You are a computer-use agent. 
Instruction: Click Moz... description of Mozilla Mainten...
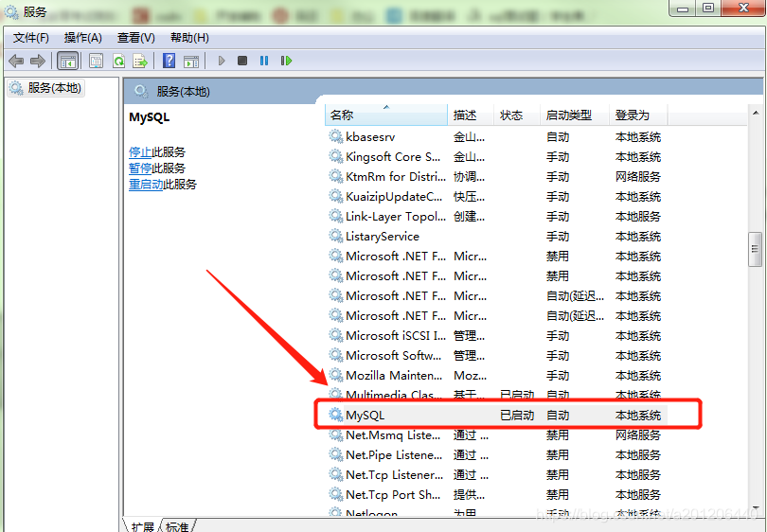click(x=470, y=376)
